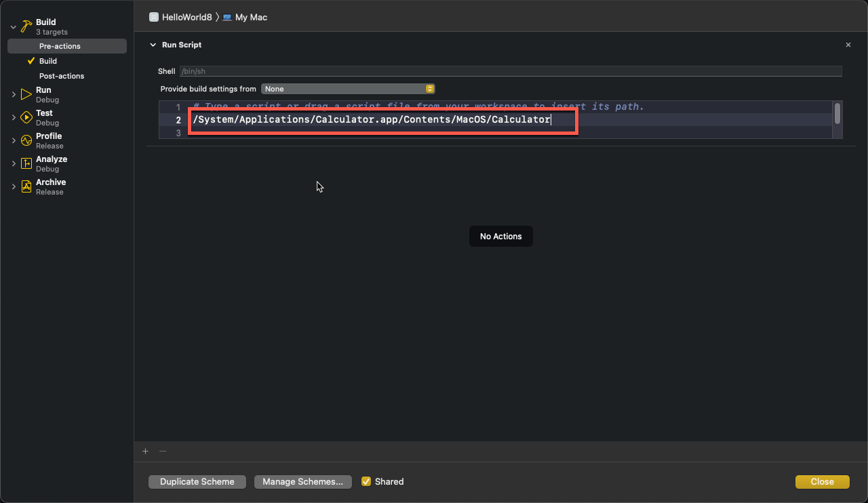
Task: Open Manage Schemes dialog
Action: [x=303, y=481]
